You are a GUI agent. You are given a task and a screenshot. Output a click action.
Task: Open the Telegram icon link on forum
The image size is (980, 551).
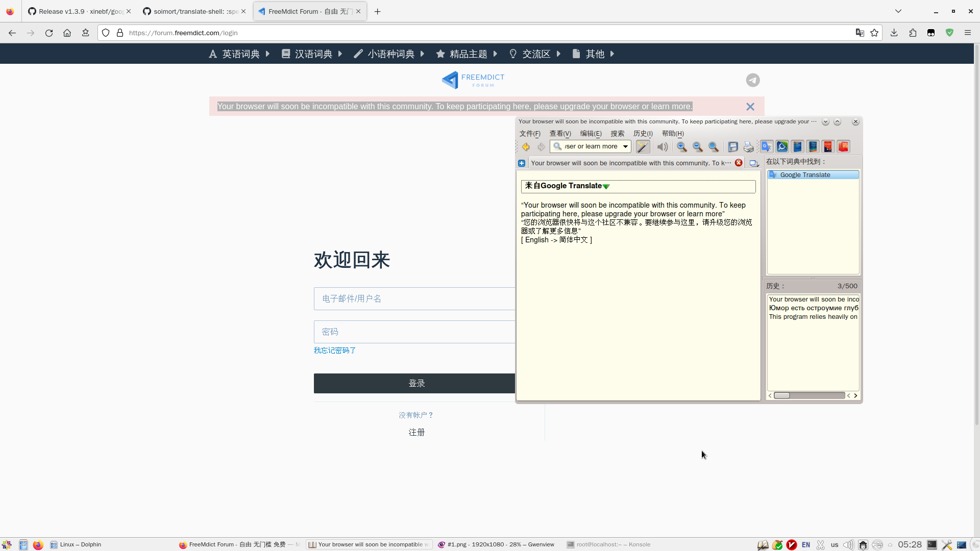point(753,80)
